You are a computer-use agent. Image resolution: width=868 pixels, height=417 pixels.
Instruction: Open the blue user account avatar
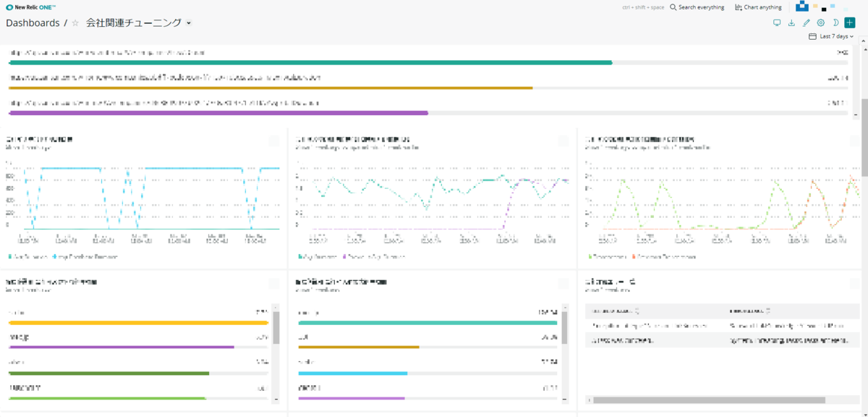pyautogui.click(x=801, y=7)
